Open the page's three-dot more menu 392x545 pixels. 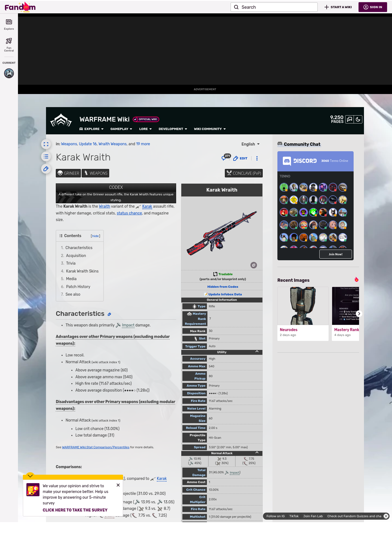[x=257, y=158]
